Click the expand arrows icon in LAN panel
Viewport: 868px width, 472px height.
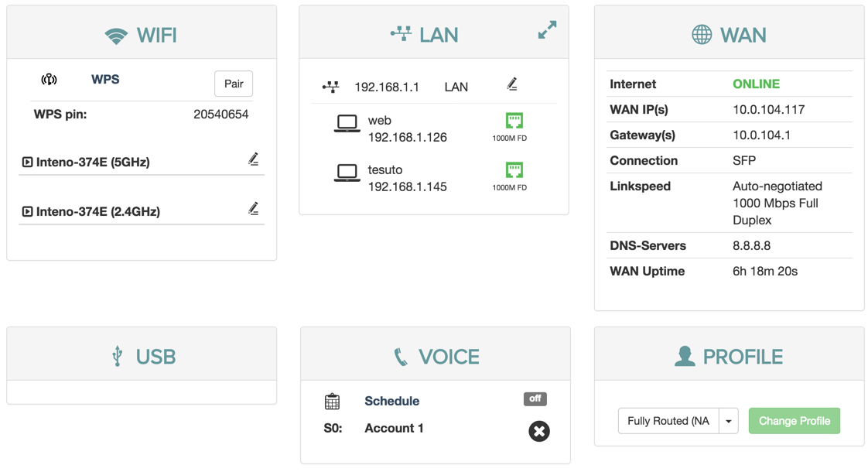coord(547,30)
